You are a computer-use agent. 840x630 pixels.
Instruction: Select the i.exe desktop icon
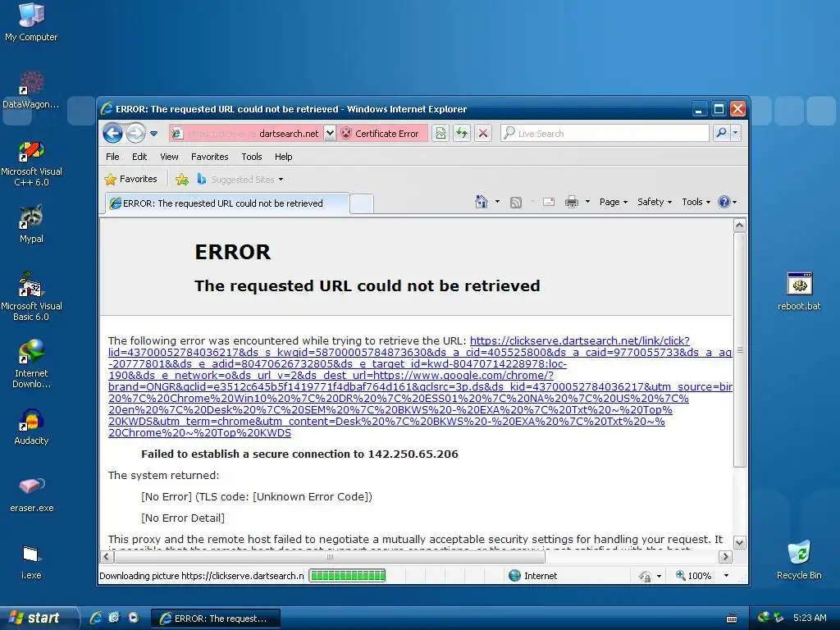(31, 561)
